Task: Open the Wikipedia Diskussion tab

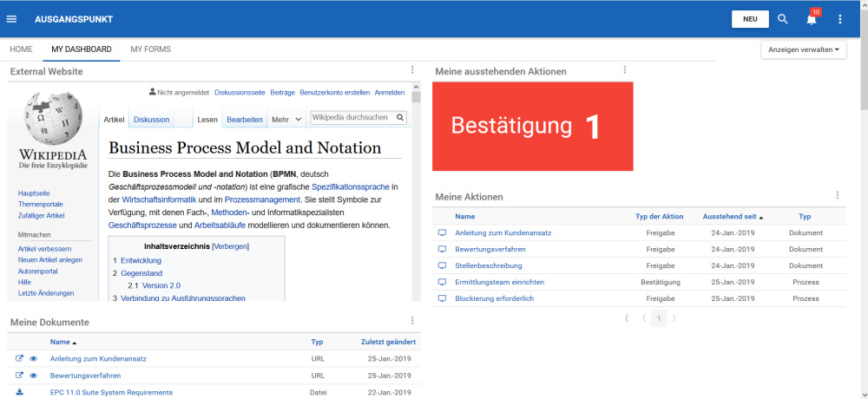Action: click(152, 119)
